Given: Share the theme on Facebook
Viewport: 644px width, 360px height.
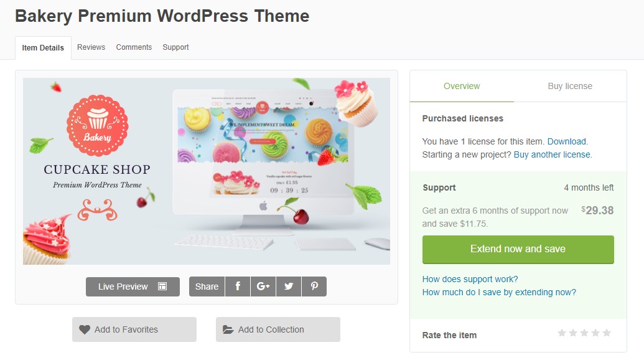Looking at the screenshot, I should tap(238, 287).
